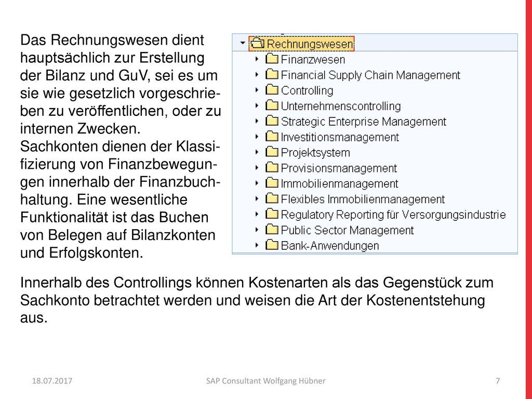Image resolution: width=532 pixels, height=399 pixels.
Task: Click the Finanzwesen folder icon
Action: (x=272, y=59)
